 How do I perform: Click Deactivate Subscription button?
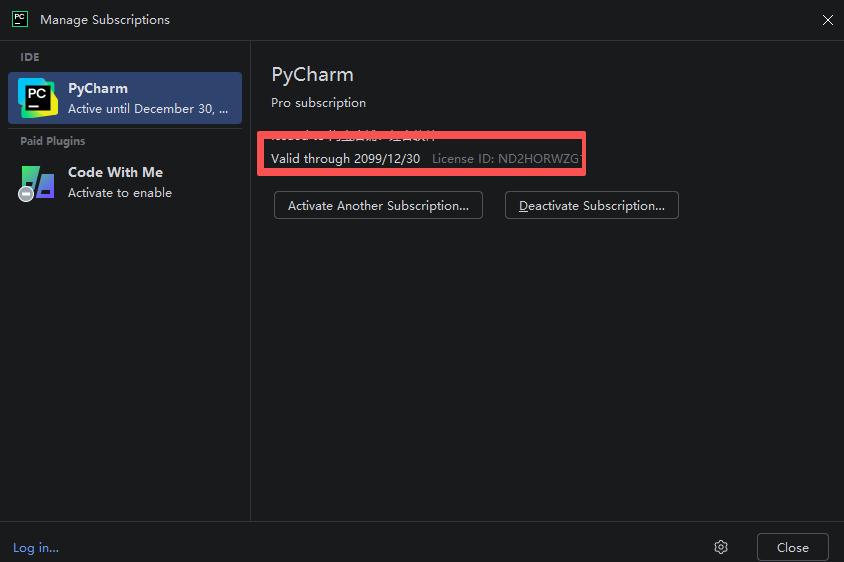pos(592,205)
